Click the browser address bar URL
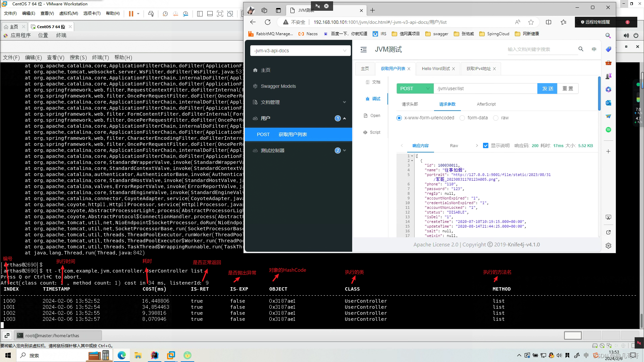The height and width of the screenshot is (362, 644). [x=380, y=22]
